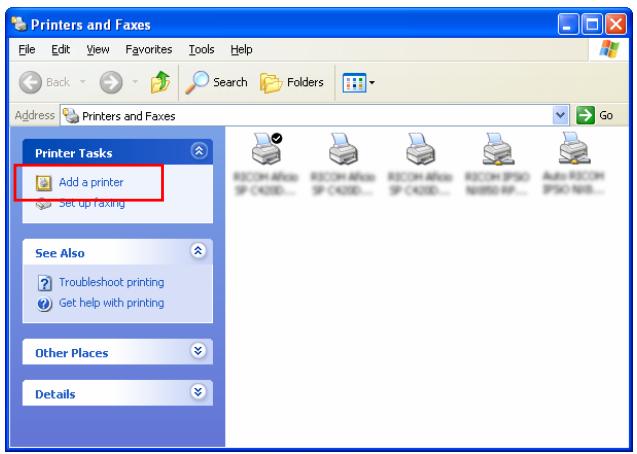This screenshot has width=637, height=454.
Task: Click the Printers and Faxes title bar icon
Action: pyautogui.click(x=19, y=24)
